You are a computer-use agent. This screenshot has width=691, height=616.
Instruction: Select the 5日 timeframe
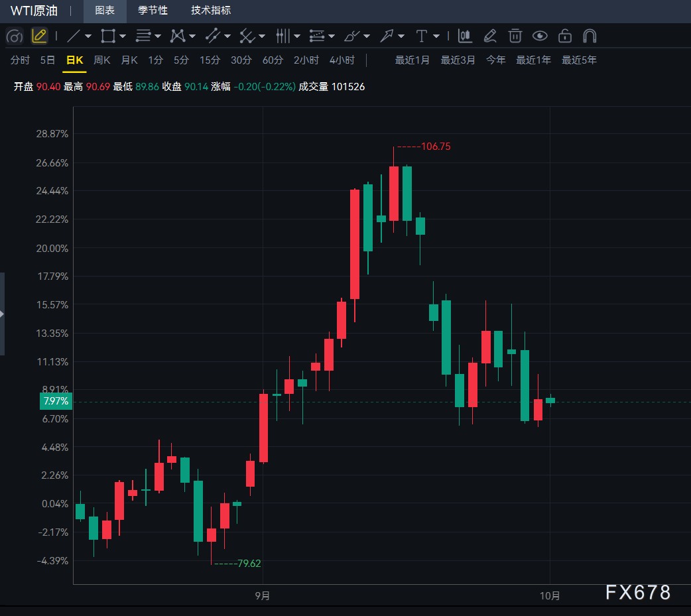(48, 60)
